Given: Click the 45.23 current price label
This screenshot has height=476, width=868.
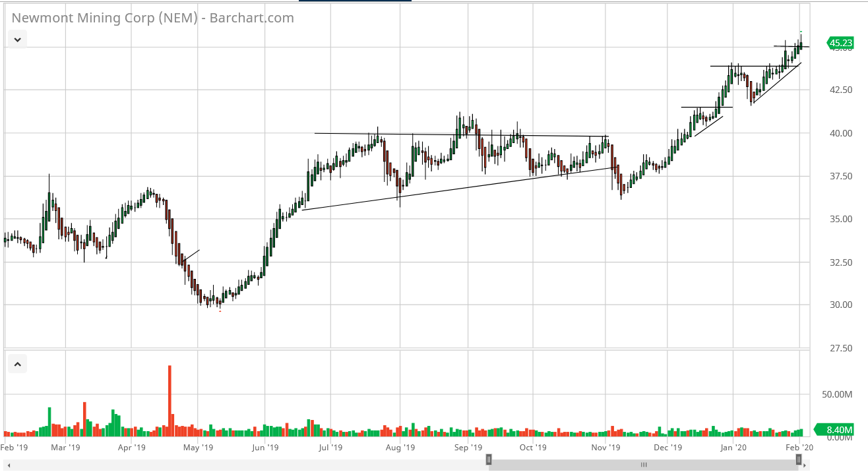Looking at the screenshot, I should 840,44.
